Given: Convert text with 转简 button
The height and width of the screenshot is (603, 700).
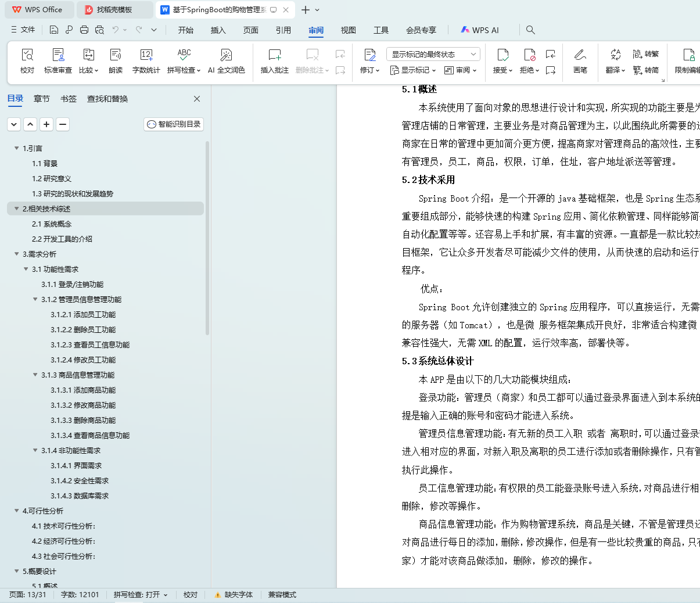Looking at the screenshot, I should pos(646,70).
